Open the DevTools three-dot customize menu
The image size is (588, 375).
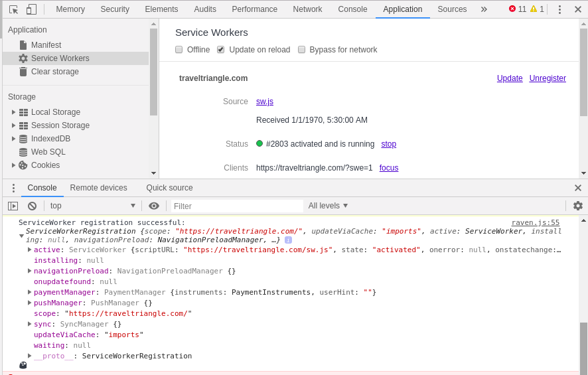pyautogui.click(x=559, y=9)
